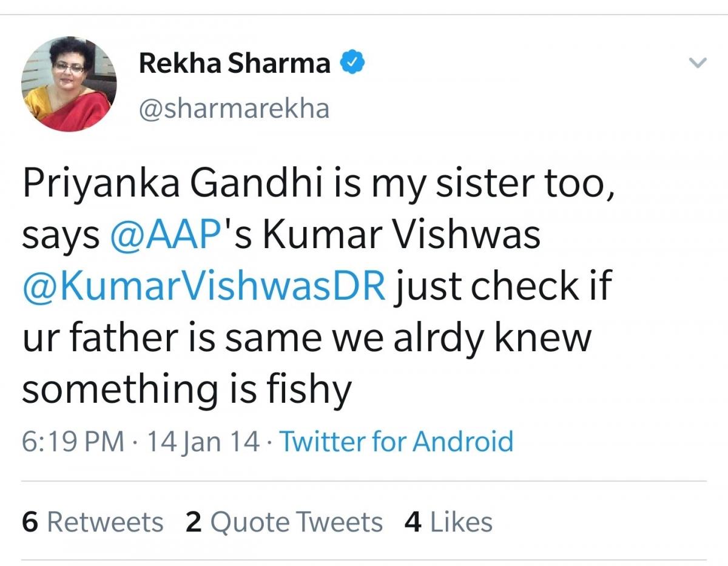The width and height of the screenshot is (728, 566).
Task: View the 2 Quote Tweets list
Action: 284,522
